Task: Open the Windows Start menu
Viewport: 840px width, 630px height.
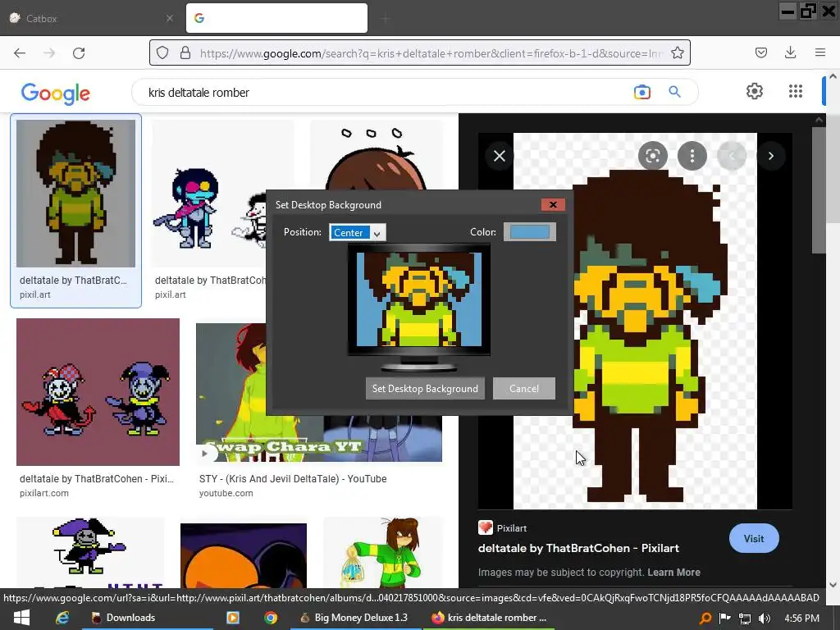Action: coord(21,618)
